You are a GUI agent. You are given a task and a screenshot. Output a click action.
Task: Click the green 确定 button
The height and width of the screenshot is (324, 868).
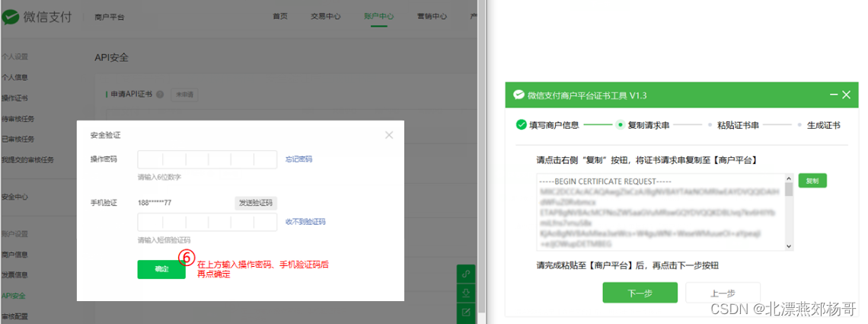pos(161,269)
